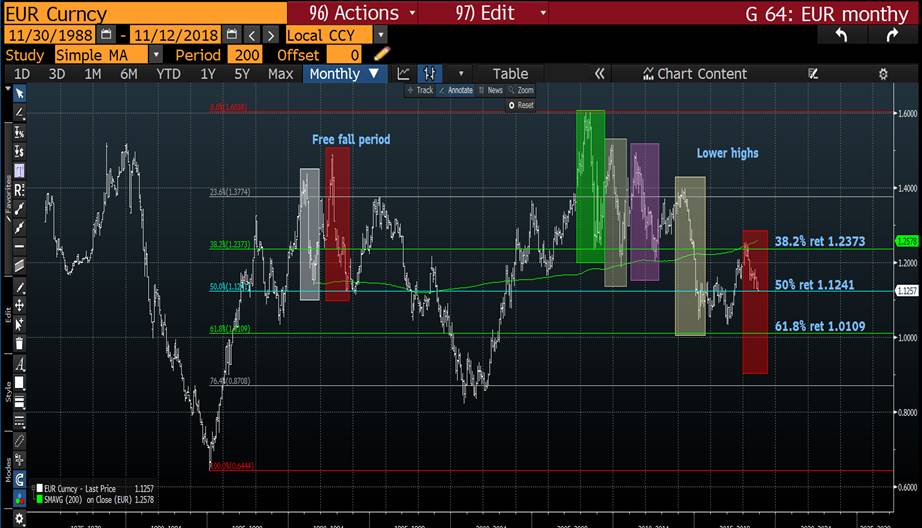The width and height of the screenshot is (922, 528).
Task: Toggle the magnet snap mode
Action: 19,479
